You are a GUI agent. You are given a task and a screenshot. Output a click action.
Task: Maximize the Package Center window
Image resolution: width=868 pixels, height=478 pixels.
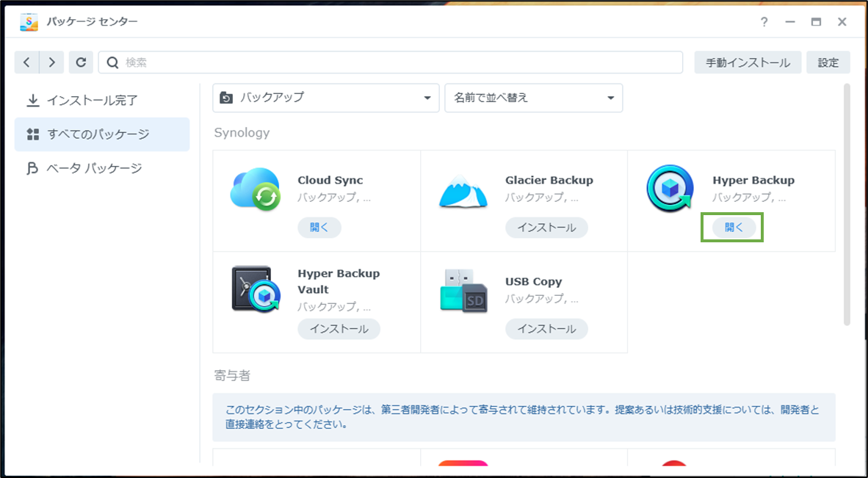click(x=816, y=22)
